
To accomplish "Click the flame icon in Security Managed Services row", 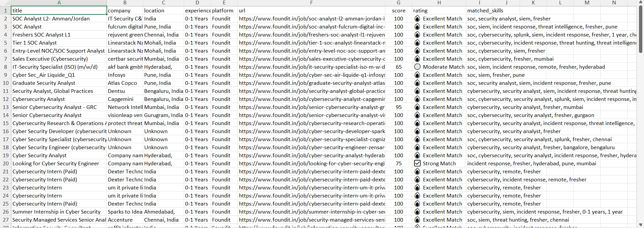I will [x=417, y=220].
